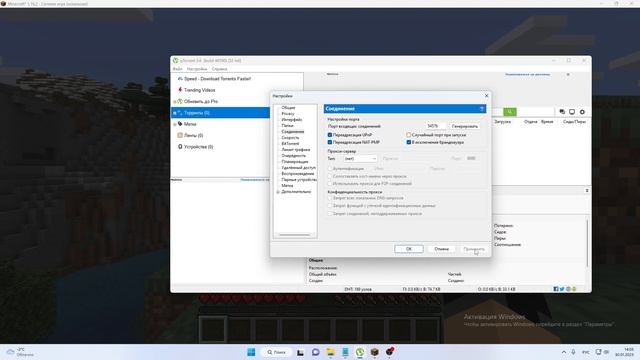Image resolution: width=640 pixels, height=360 pixels.
Task: Toggle Переадресация NAT-PMP checkbox
Action: tap(330, 142)
